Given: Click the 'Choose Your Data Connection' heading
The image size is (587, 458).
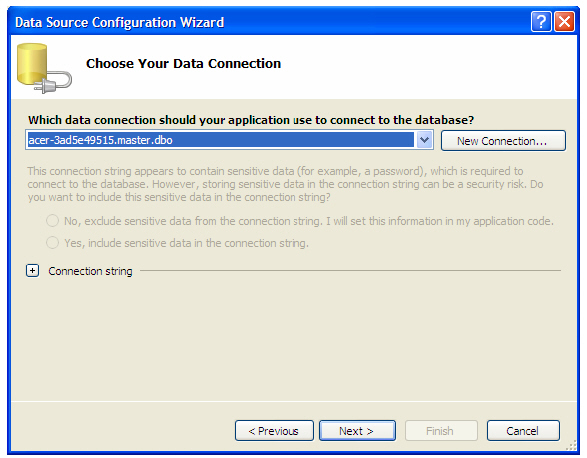Looking at the screenshot, I should (x=183, y=63).
